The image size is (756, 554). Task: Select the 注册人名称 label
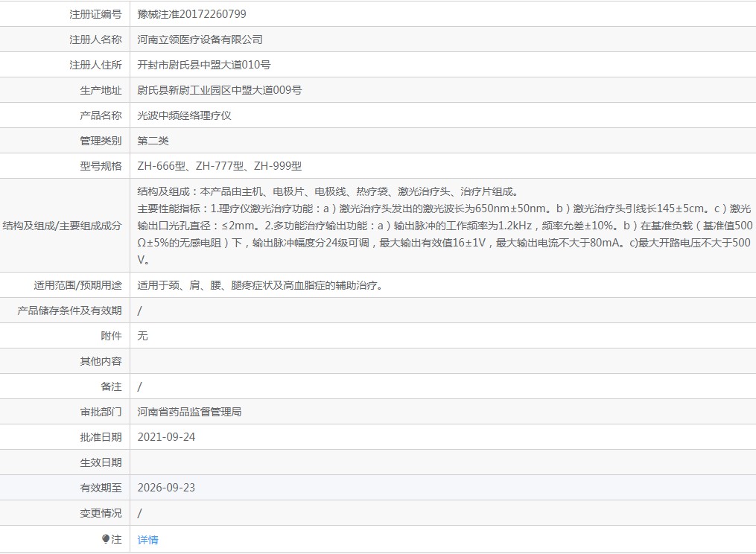pyautogui.click(x=95, y=39)
